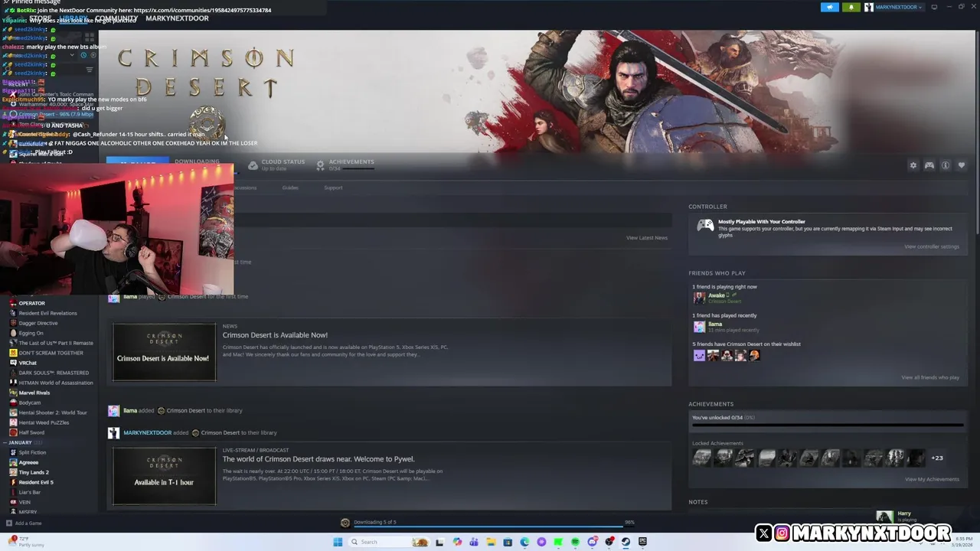The image size is (980, 551).
Task: Open the Windows Start button
Action: [338, 542]
